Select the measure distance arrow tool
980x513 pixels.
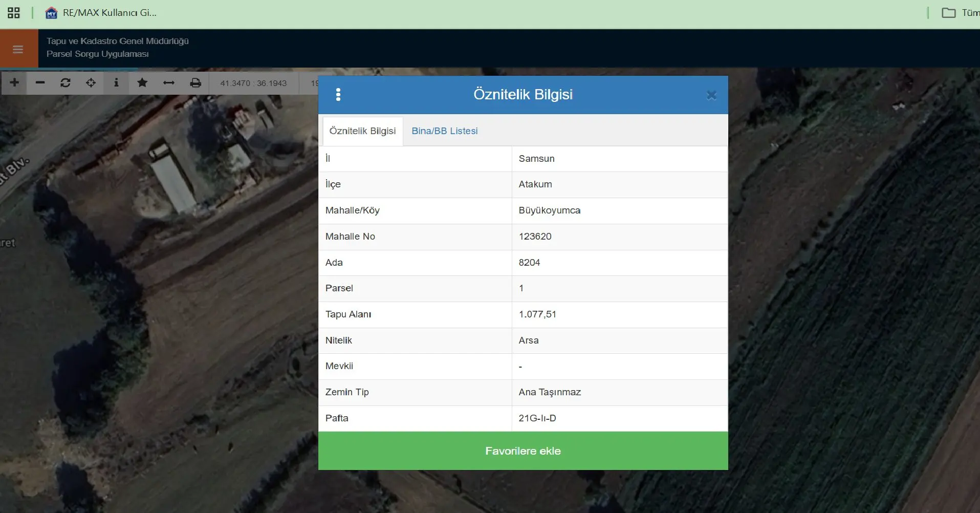168,82
